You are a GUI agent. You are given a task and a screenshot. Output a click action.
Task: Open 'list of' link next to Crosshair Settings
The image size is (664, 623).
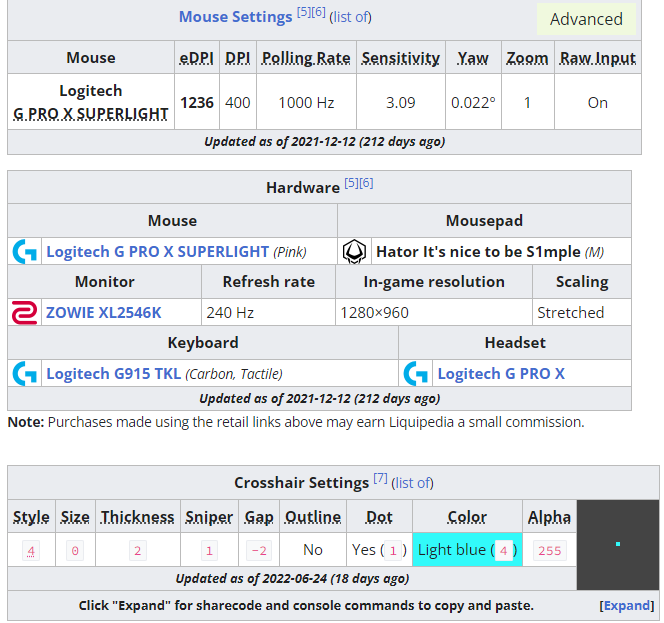[x=412, y=483]
